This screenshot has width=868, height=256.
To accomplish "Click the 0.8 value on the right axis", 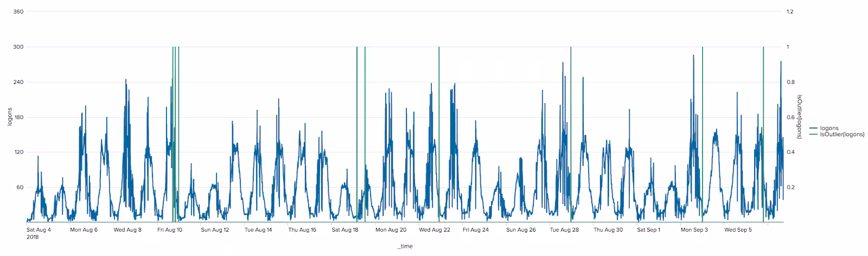I will (x=791, y=82).
